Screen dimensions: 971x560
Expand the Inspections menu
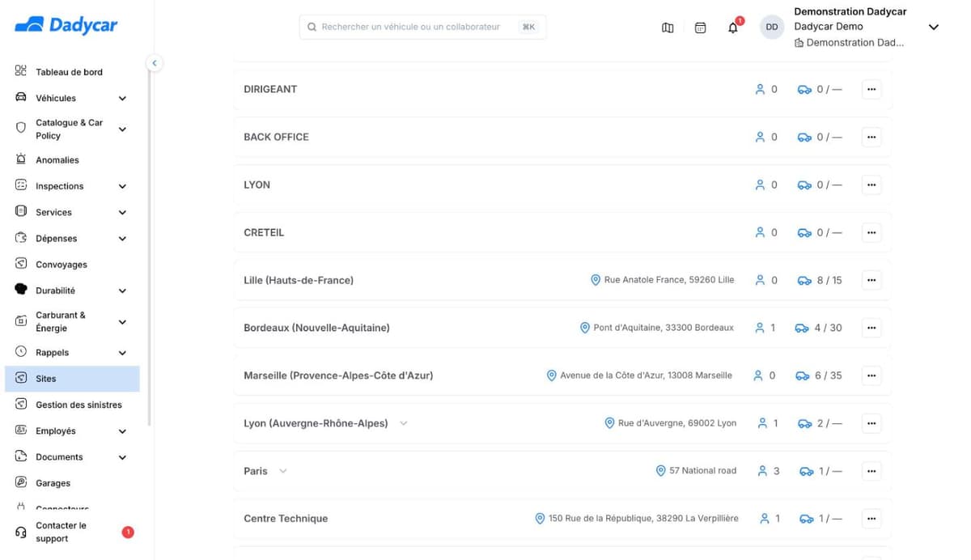click(122, 186)
